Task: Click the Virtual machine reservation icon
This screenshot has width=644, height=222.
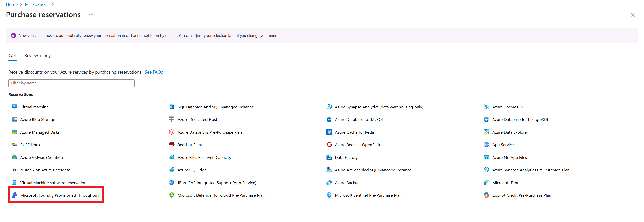Action: pyautogui.click(x=14, y=107)
